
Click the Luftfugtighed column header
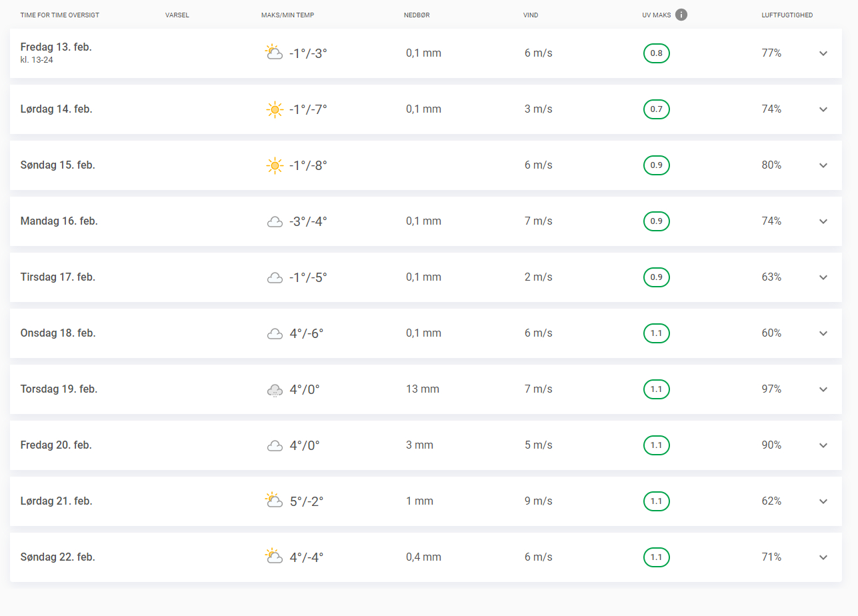(787, 15)
